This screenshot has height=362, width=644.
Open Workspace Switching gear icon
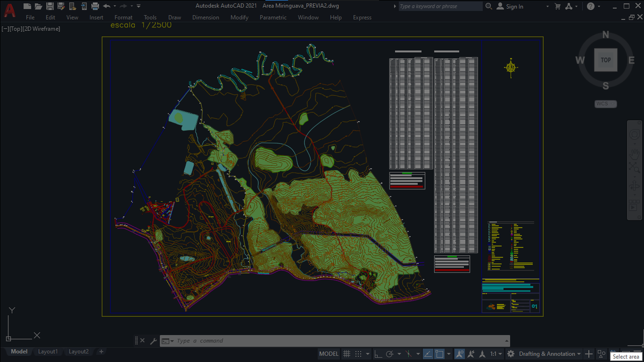click(511, 354)
